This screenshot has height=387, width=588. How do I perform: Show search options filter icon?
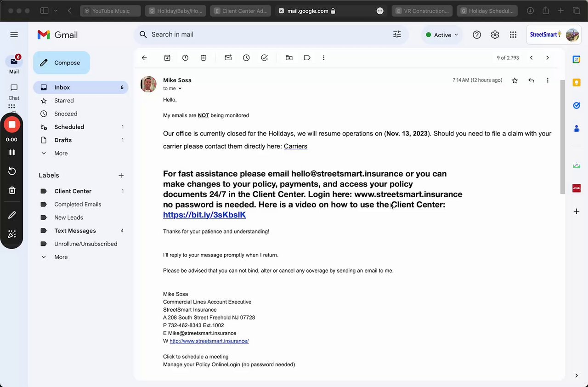click(x=397, y=34)
